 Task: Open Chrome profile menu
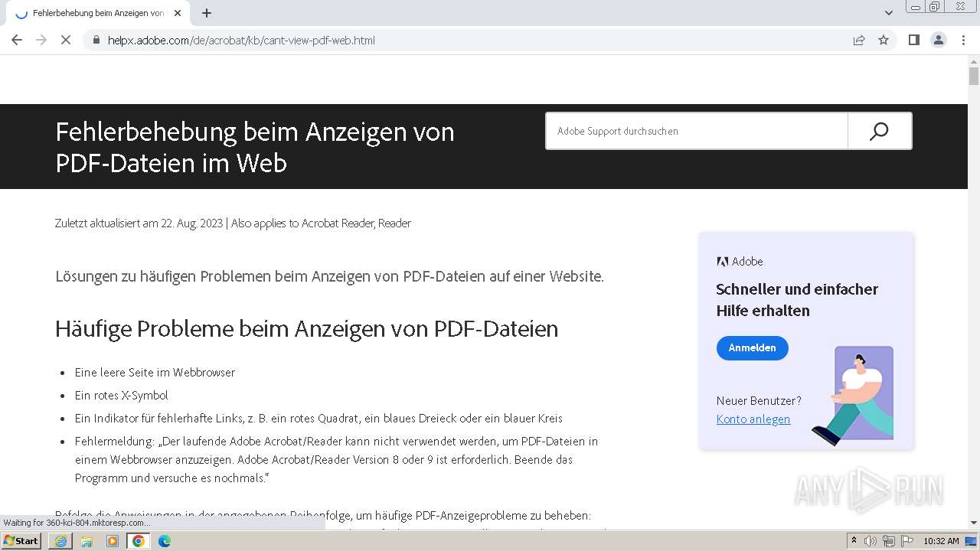tap(939, 40)
